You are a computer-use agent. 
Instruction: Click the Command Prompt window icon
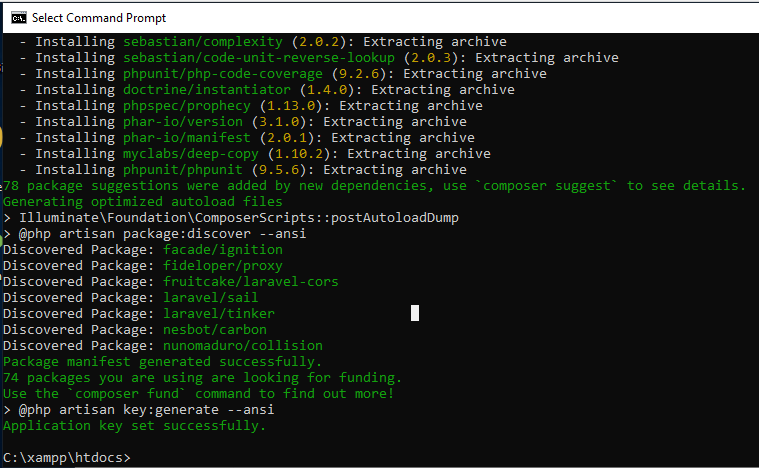tap(19, 18)
